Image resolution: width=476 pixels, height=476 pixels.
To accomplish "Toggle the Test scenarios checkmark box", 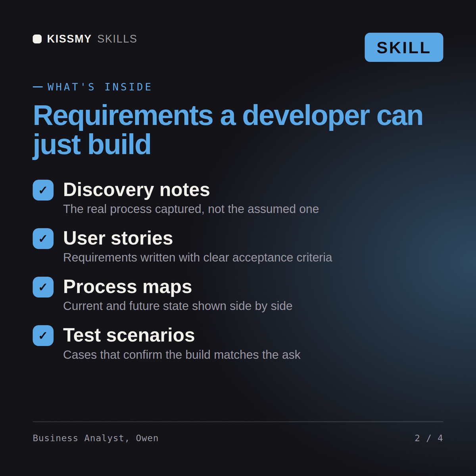I will (x=43, y=336).
